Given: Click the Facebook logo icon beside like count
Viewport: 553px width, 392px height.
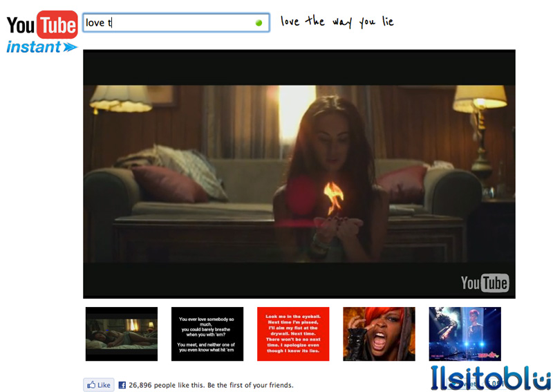Looking at the screenshot, I should [x=122, y=385].
